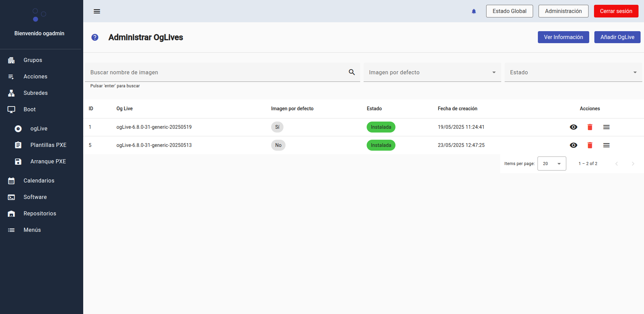Image resolution: width=644 pixels, height=314 pixels.
Task: Click the search magnifier icon
Action: (352, 72)
